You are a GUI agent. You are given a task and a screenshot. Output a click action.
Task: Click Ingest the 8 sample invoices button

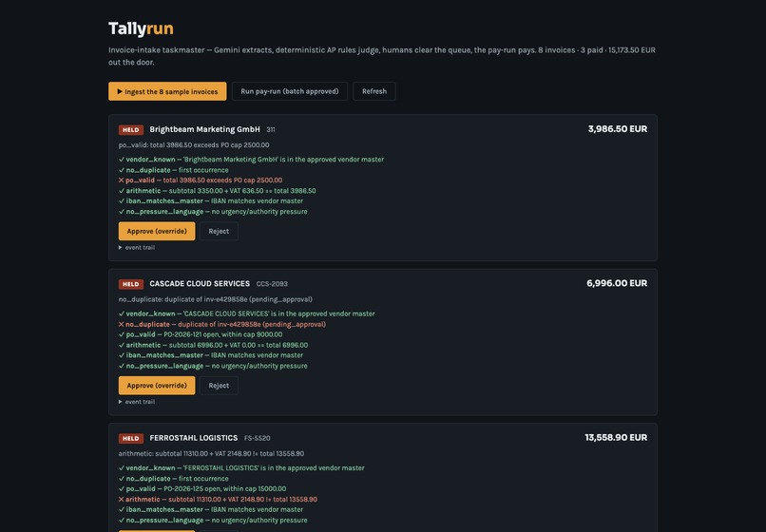click(x=167, y=91)
